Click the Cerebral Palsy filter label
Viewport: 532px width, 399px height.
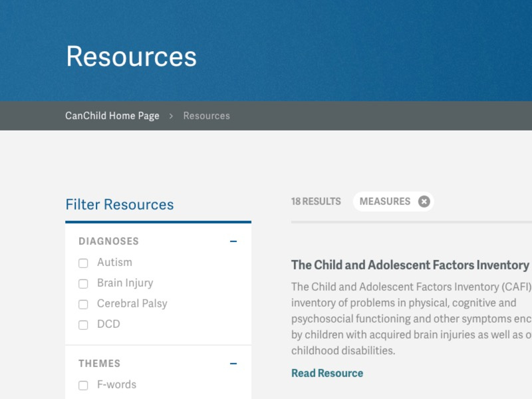pyautogui.click(x=132, y=304)
